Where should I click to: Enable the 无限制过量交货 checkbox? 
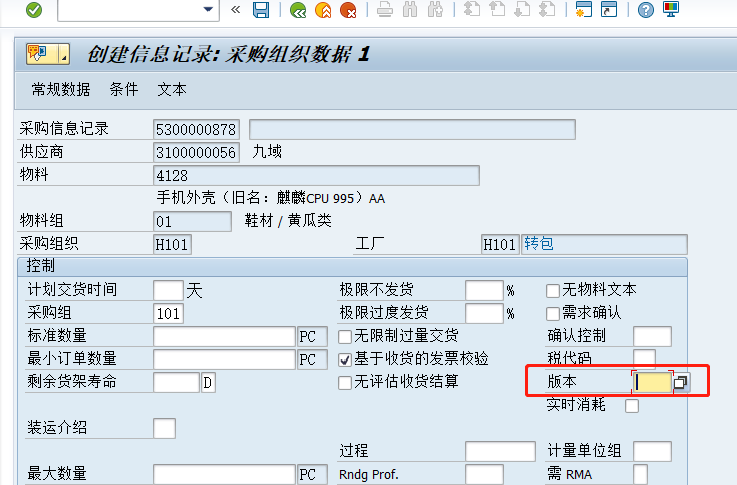point(345,337)
